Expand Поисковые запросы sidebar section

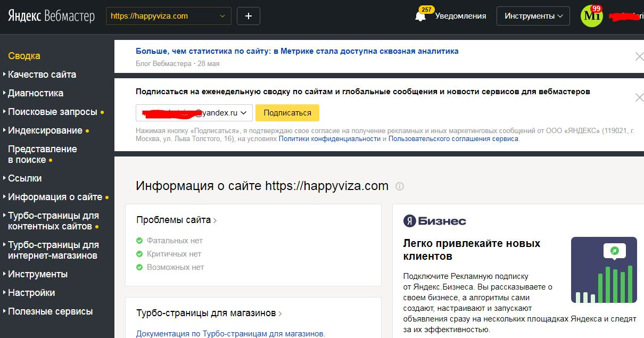52,112
